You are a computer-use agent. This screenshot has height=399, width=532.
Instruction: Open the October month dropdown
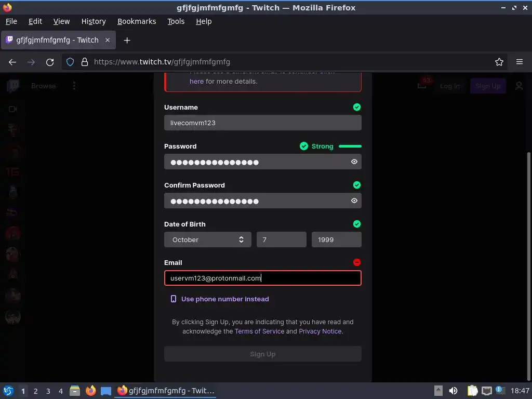click(208, 240)
